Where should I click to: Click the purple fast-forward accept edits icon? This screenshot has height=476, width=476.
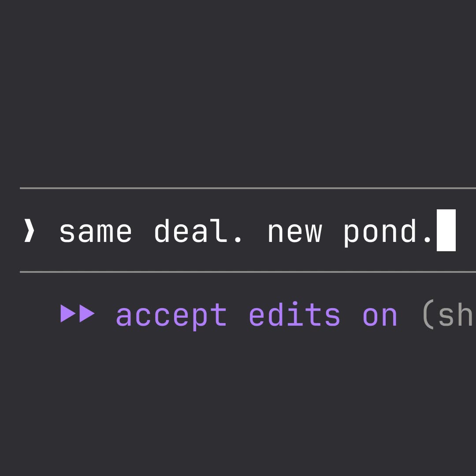tap(78, 313)
